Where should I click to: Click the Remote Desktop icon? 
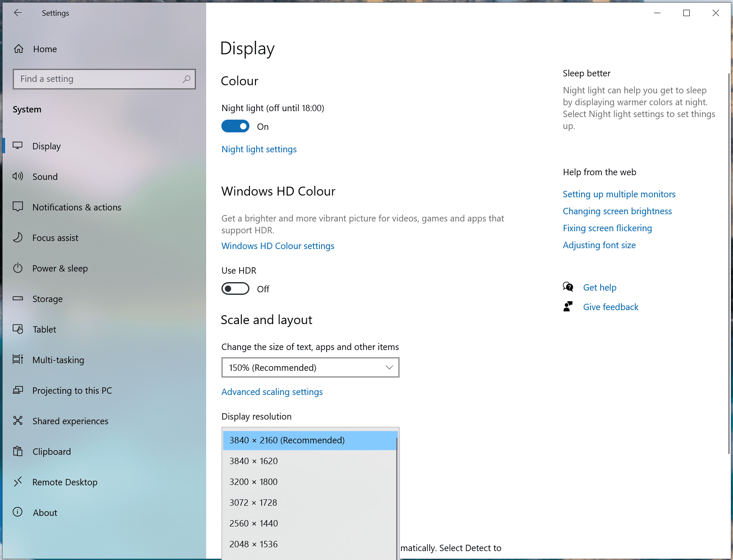pos(18,482)
